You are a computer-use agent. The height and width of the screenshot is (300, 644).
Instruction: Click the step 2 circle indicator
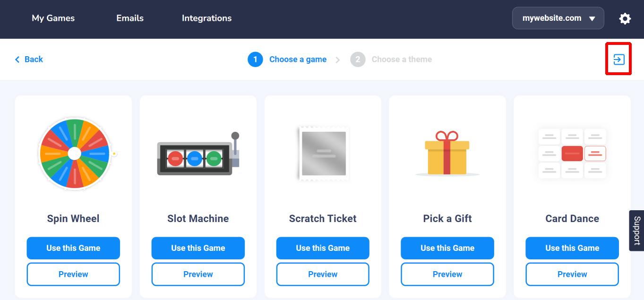358,59
